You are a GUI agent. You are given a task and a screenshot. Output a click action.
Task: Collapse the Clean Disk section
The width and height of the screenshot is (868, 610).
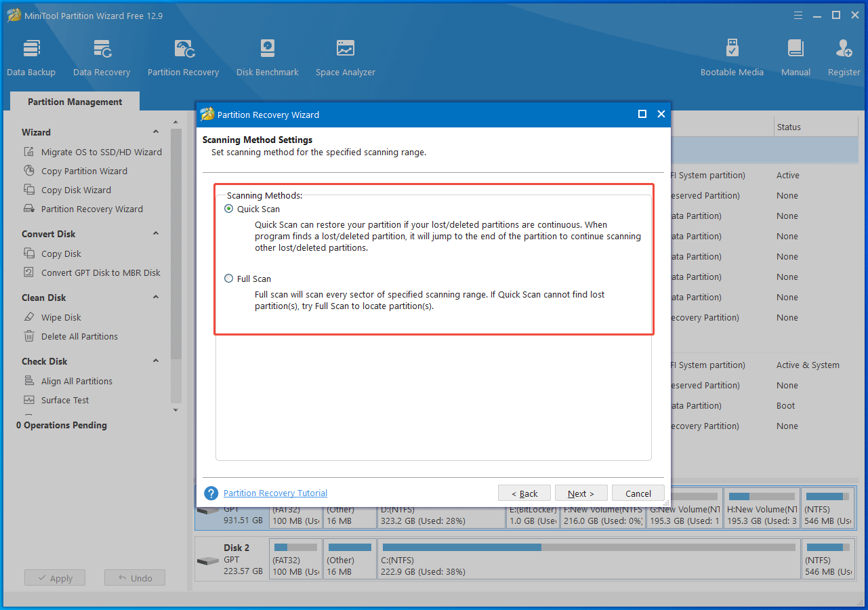[156, 298]
